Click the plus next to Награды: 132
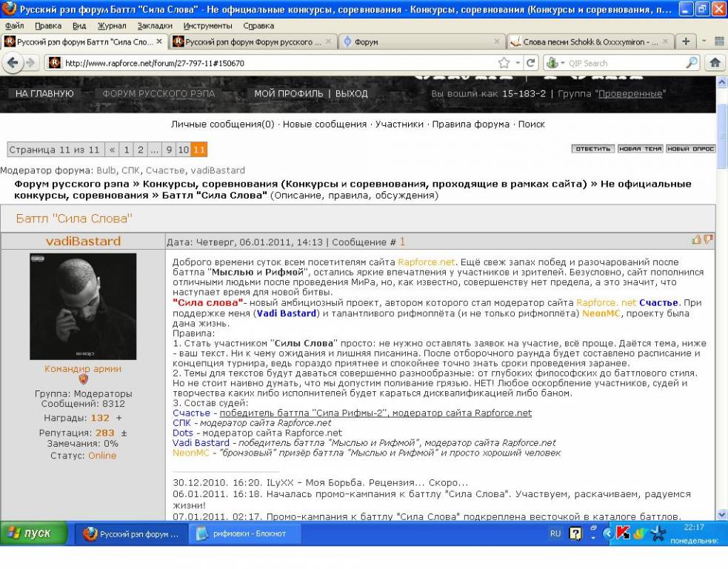This screenshot has width=728, height=569. [118, 418]
